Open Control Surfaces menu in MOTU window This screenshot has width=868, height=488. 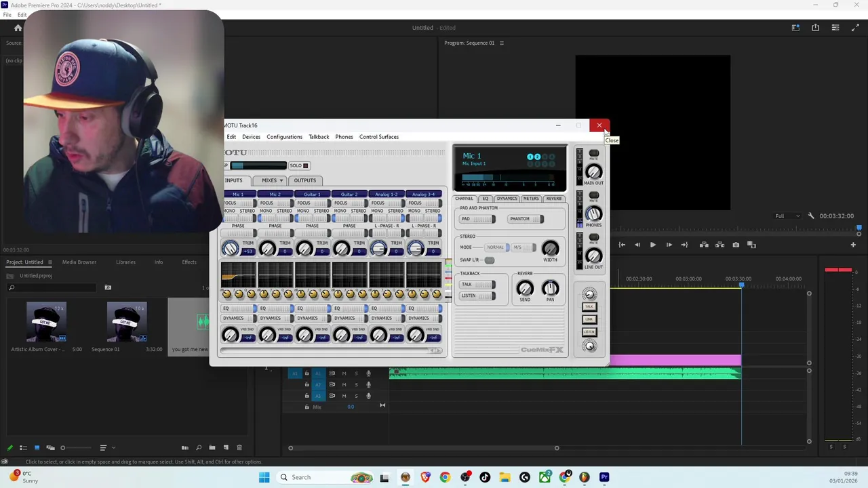pos(379,137)
